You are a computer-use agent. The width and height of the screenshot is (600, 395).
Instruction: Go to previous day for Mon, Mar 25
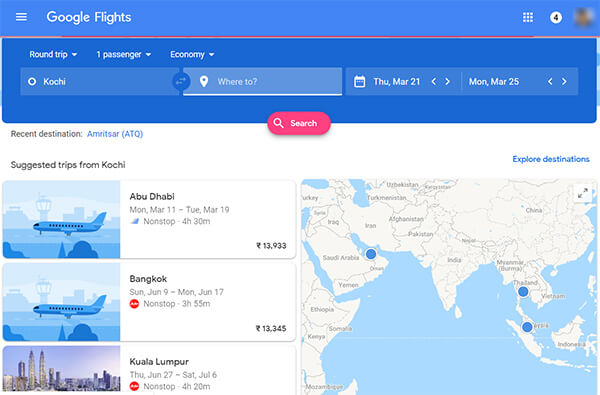(550, 82)
